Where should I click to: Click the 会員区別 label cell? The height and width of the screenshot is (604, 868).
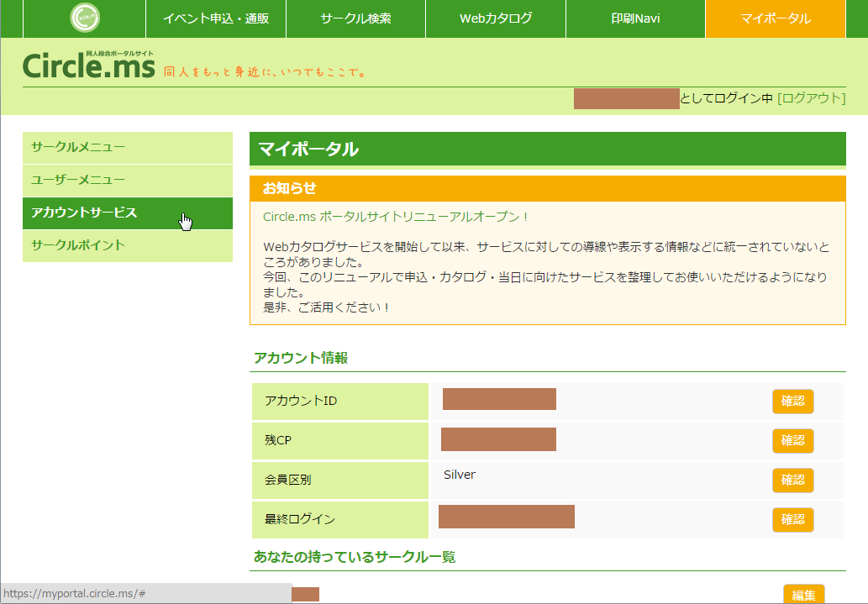click(340, 480)
